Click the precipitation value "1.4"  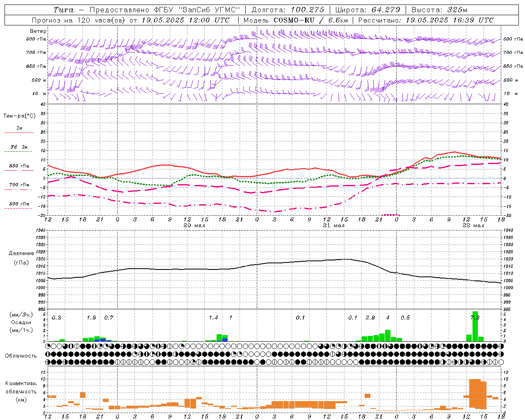click(213, 318)
